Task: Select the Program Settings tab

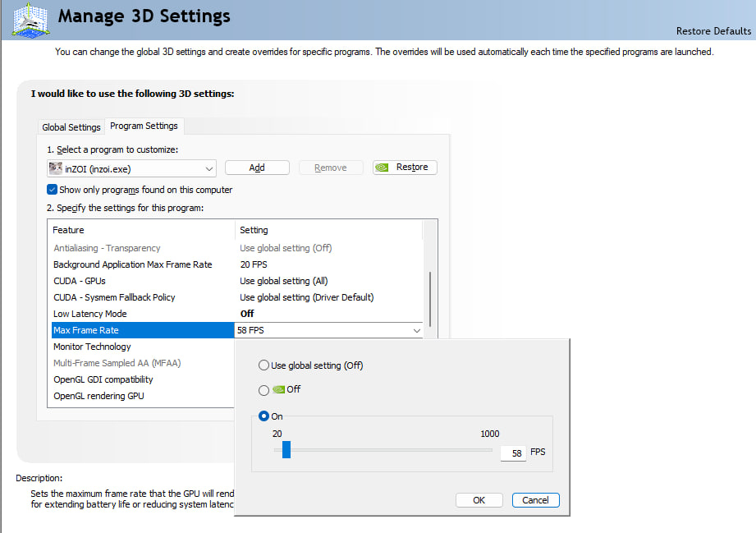Action: (144, 126)
